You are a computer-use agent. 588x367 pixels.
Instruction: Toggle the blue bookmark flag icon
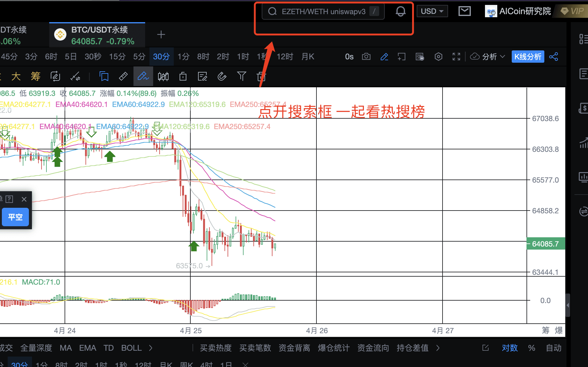click(x=104, y=76)
